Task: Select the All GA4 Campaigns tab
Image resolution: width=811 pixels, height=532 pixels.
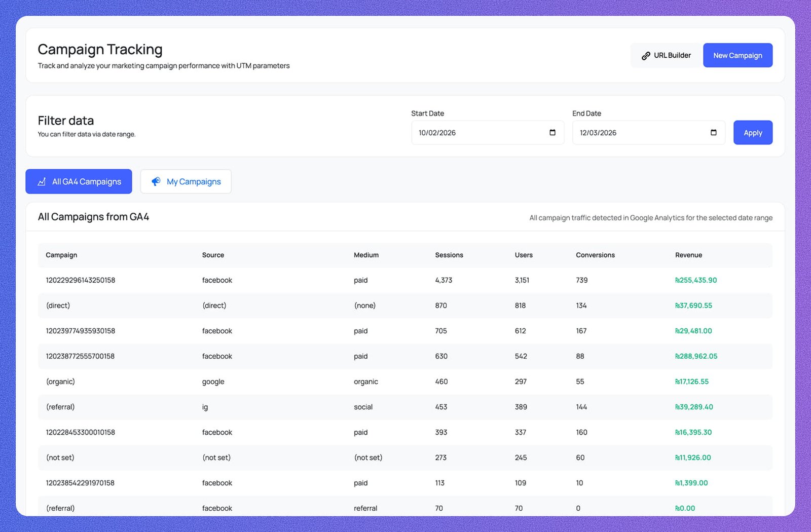Action: (79, 181)
